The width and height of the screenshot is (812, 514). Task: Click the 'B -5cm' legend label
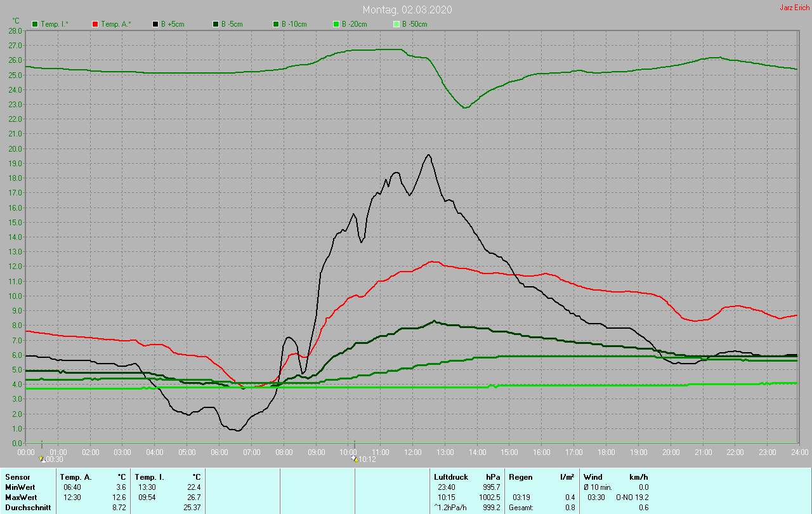pyautogui.click(x=232, y=24)
